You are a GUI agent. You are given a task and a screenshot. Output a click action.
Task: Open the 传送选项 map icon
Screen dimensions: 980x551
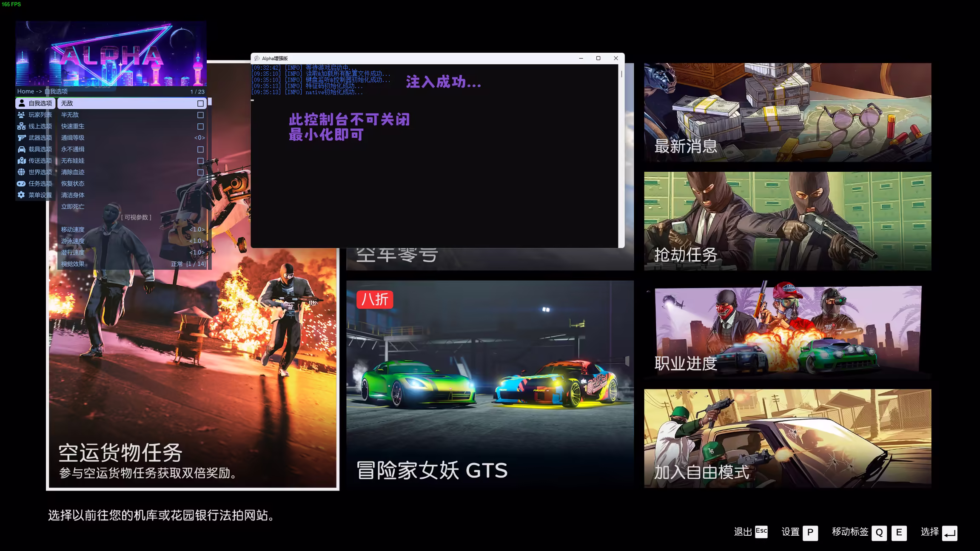pos(21,161)
